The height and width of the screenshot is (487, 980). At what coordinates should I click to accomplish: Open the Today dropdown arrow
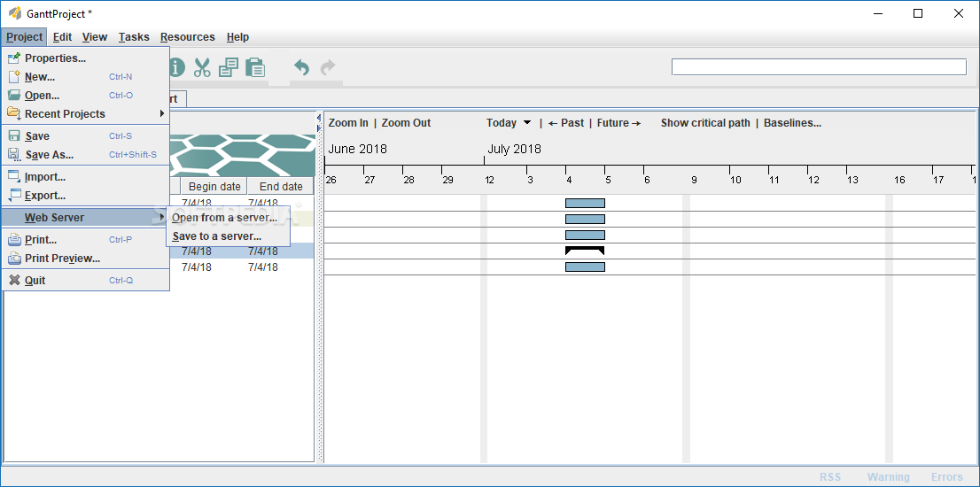tap(527, 123)
